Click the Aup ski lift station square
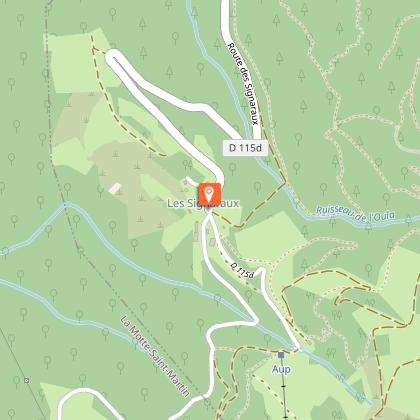This screenshot has height=420, width=420. (x=281, y=355)
